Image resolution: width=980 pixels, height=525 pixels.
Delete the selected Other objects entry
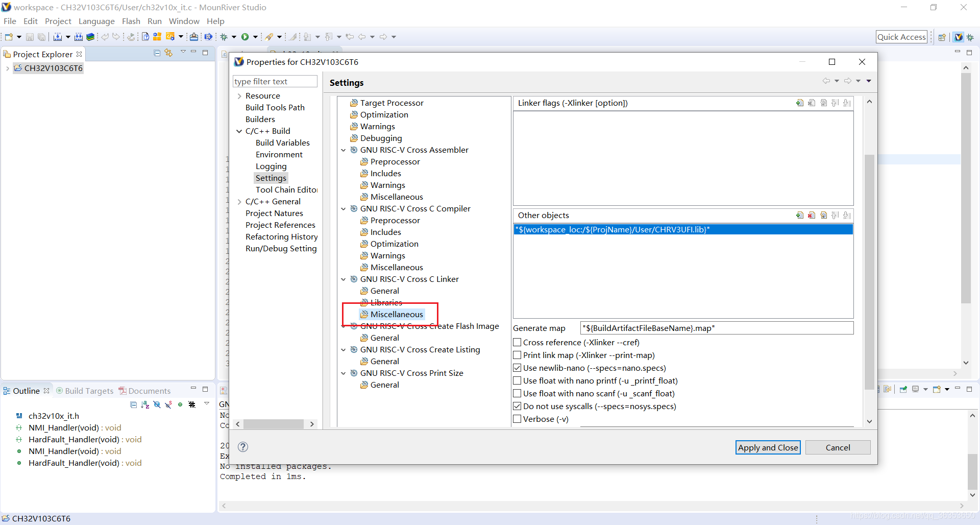pos(812,215)
